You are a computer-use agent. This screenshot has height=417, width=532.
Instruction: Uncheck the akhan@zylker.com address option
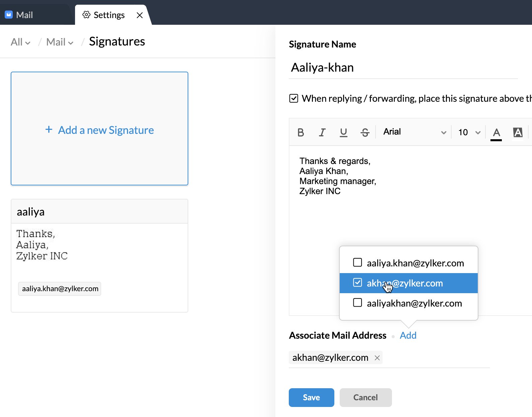(357, 283)
